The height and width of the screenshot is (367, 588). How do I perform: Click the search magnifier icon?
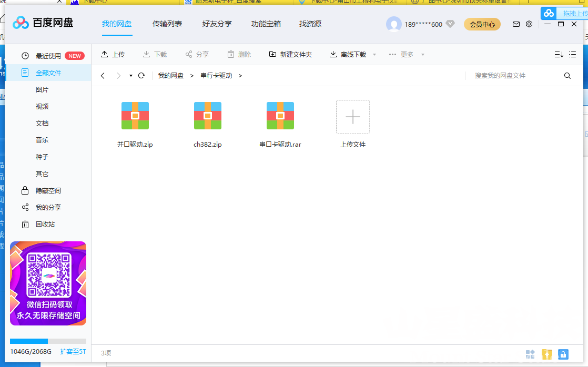pos(567,75)
